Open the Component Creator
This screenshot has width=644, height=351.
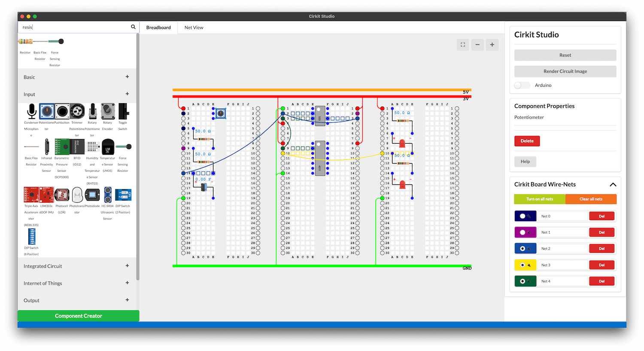pyautogui.click(x=79, y=316)
